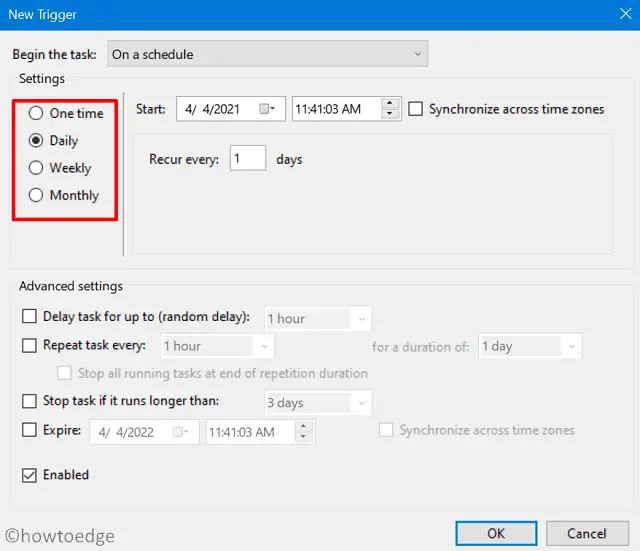Decrease Start time with the spinner down arrow

tap(390, 115)
